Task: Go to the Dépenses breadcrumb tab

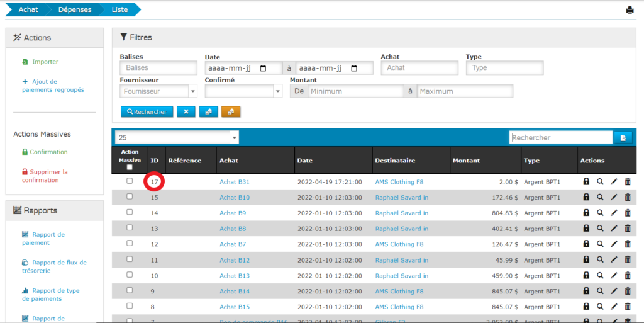Action: (x=74, y=10)
